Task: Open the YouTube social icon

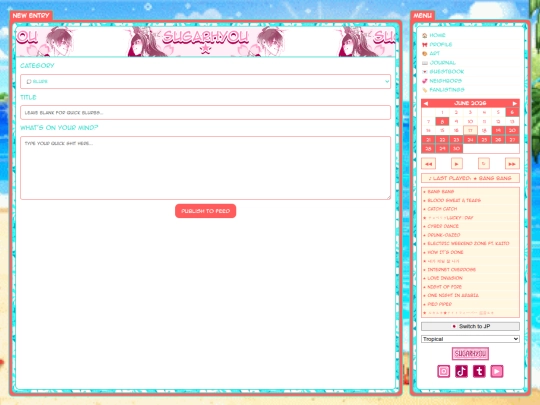Action: [497, 371]
